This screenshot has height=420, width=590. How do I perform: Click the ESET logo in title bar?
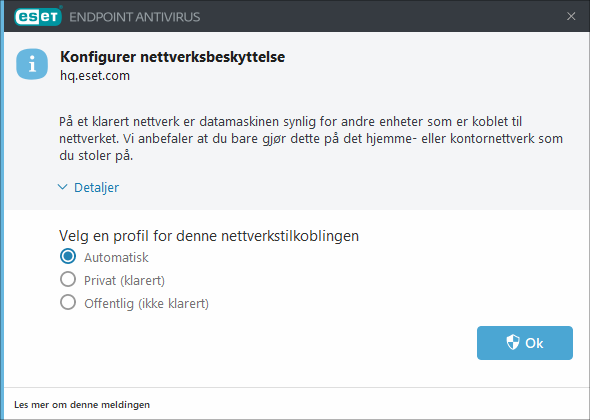pyautogui.click(x=38, y=17)
